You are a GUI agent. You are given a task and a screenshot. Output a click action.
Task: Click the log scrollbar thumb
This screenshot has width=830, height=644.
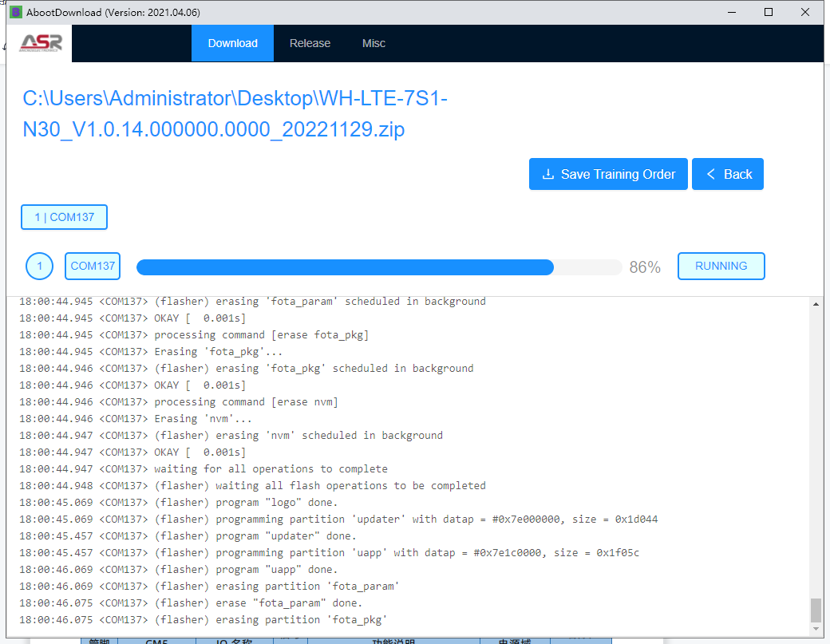(816, 610)
